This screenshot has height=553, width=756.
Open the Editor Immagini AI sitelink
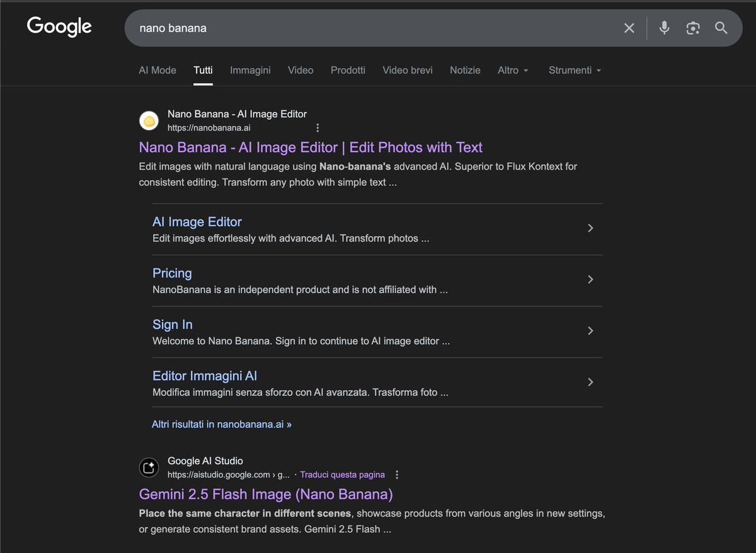pyautogui.click(x=205, y=376)
